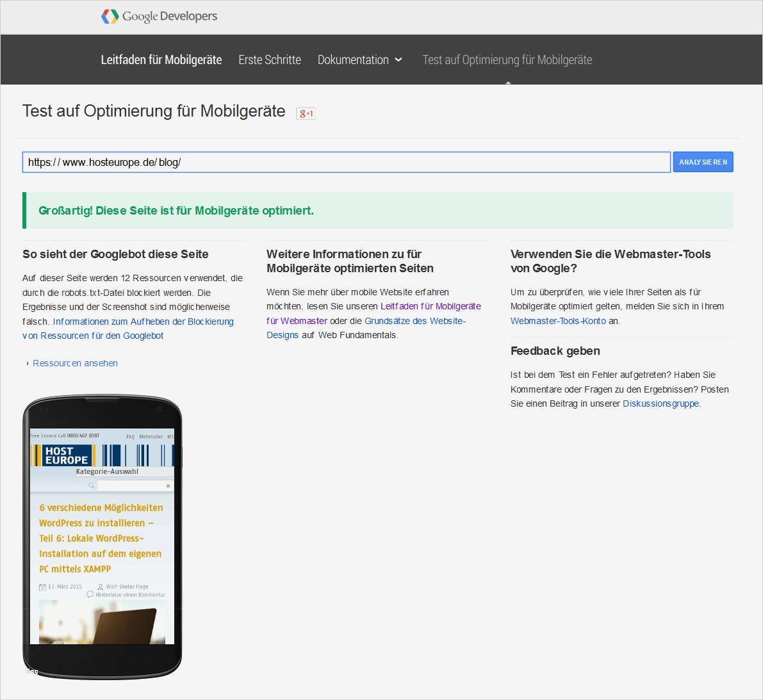Click the Google +1 button
The width and height of the screenshot is (763, 700).
(306, 113)
